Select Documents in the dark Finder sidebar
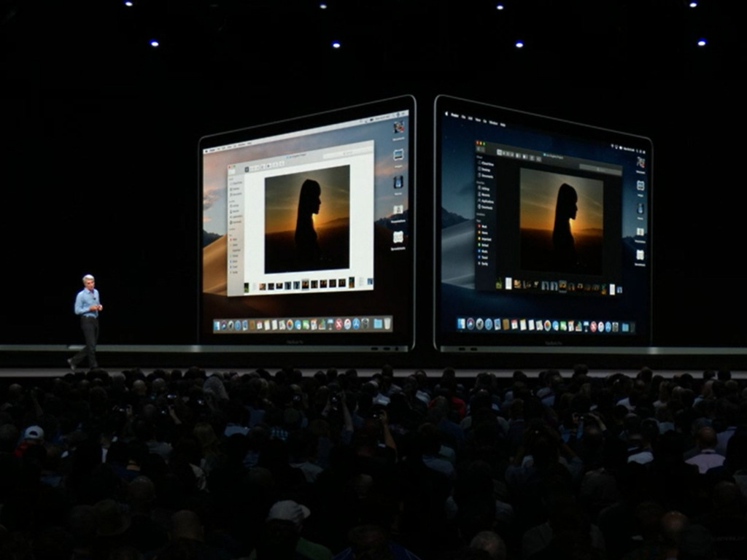Viewport: 747px width, 560px height. 487,176
